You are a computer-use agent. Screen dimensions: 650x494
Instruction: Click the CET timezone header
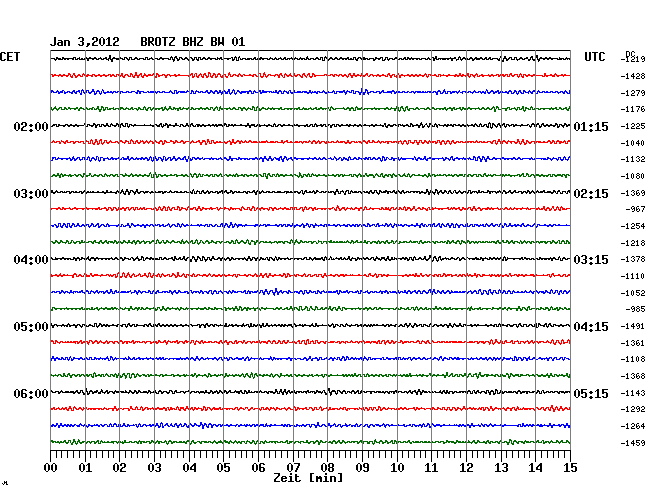[x=10, y=57]
